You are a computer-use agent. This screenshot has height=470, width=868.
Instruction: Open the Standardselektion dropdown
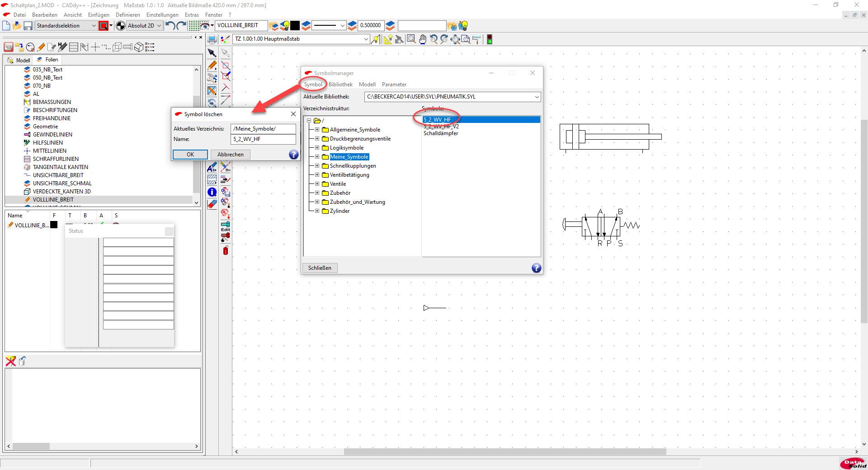pyautogui.click(x=94, y=26)
